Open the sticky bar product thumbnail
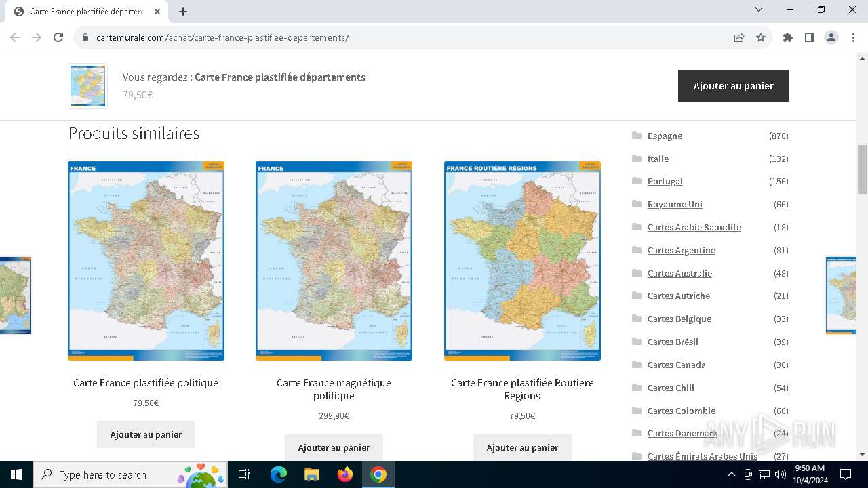Image resolution: width=868 pixels, height=488 pixels. pos(87,86)
